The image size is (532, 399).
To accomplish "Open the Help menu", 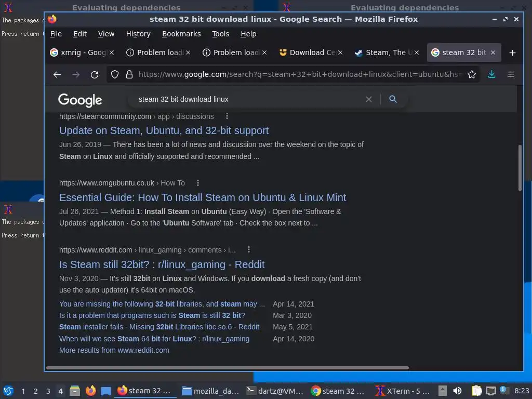I will [x=248, y=34].
